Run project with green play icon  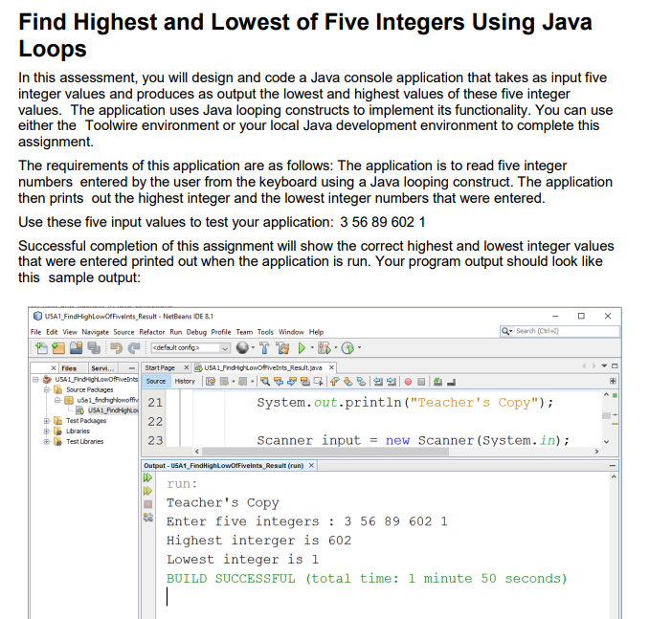(x=302, y=348)
